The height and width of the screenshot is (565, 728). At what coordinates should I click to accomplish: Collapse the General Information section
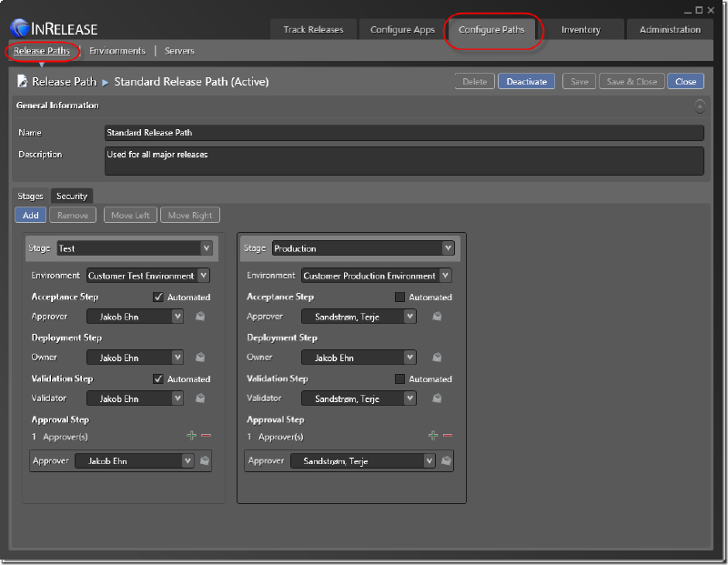click(700, 106)
